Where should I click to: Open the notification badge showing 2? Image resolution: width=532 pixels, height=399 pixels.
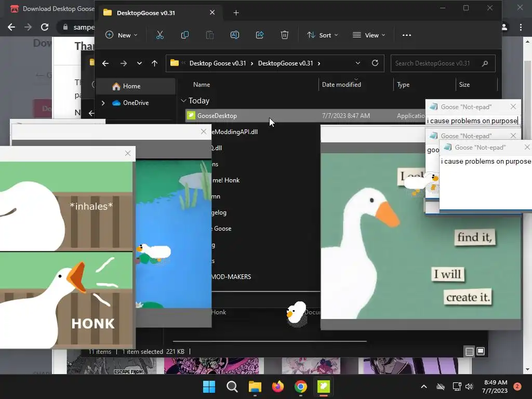point(517,387)
